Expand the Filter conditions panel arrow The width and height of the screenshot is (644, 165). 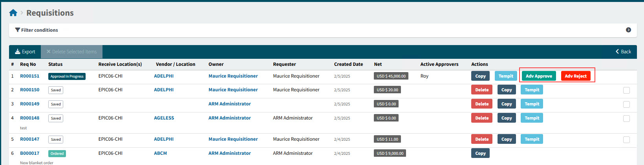click(628, 30)
